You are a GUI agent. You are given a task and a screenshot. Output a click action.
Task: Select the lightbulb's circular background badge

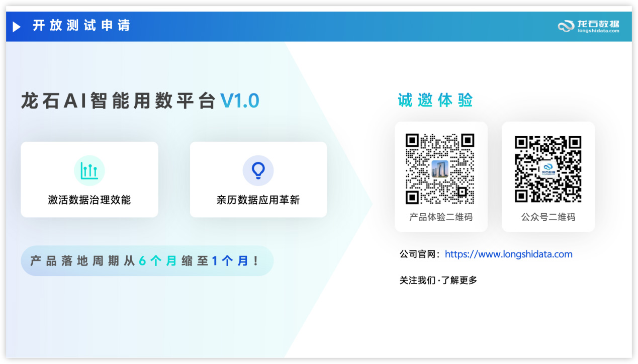point(258,170)
